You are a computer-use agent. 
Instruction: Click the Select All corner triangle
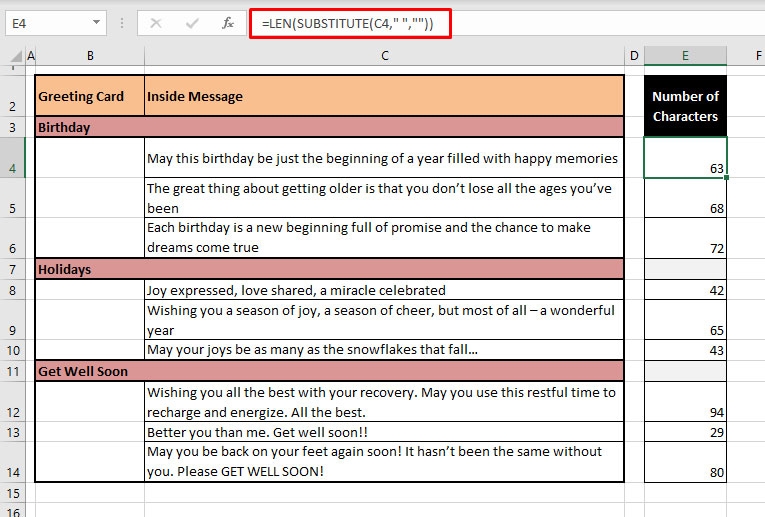click(16, 56)
